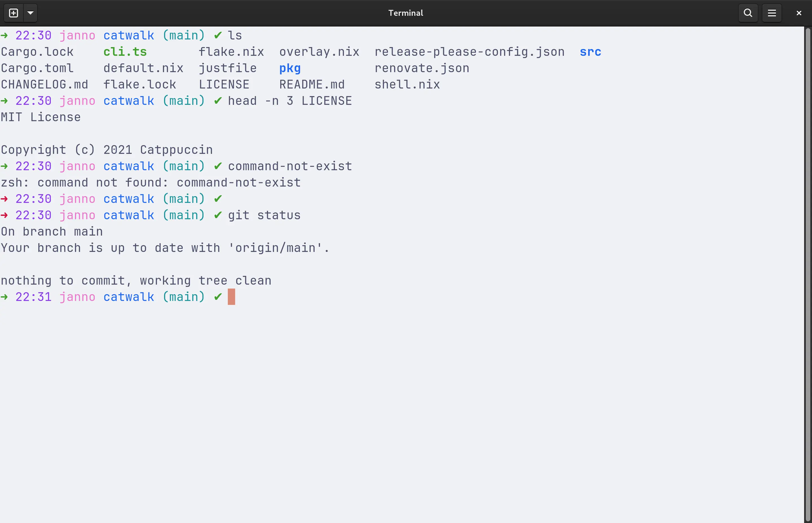Select the pkg directory name
Viewport: 812px width, 523px height.
290,68
